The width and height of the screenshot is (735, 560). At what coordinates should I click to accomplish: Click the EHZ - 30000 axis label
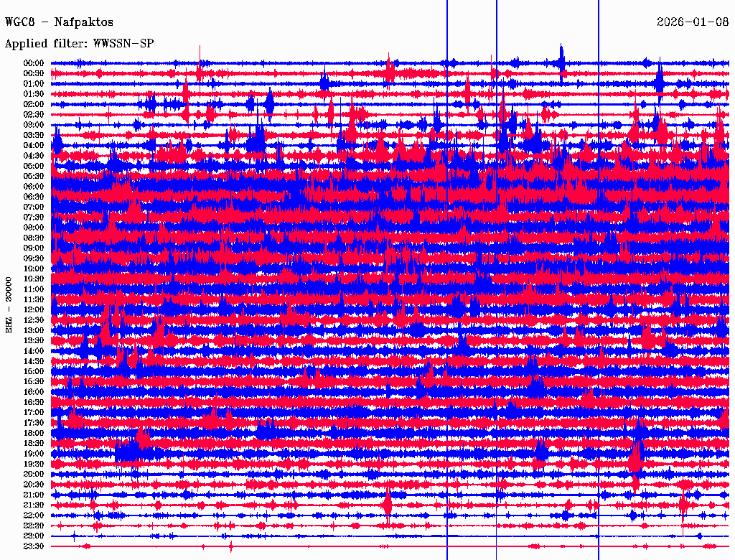pos(9,305)
